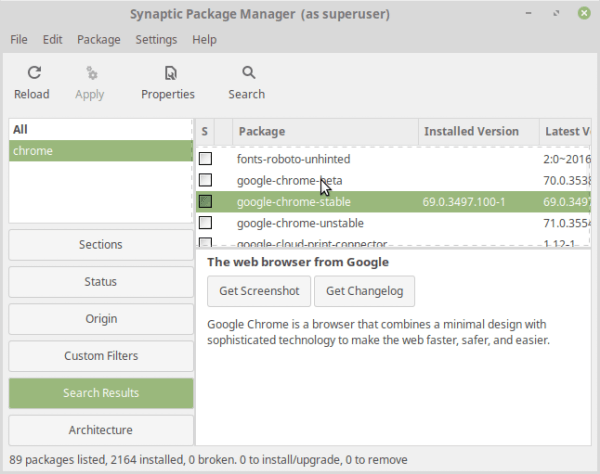Select the fonts-roboto-unhinted package row
This screenshot has width=600, height=474.
[393, 159]
